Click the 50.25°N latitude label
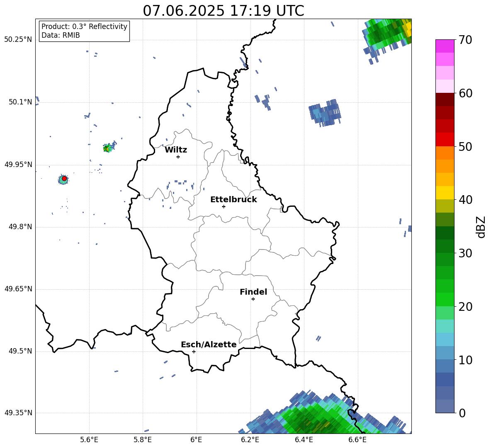 tap(18, 40)
